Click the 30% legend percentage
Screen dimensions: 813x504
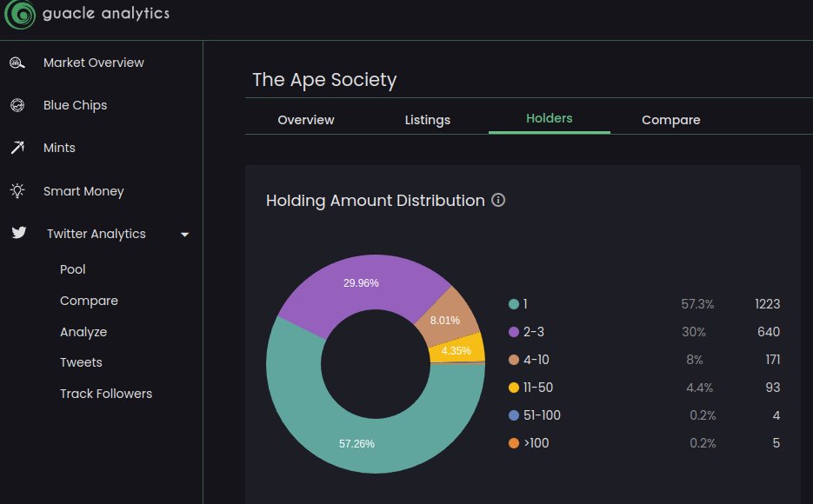(694, 332)
